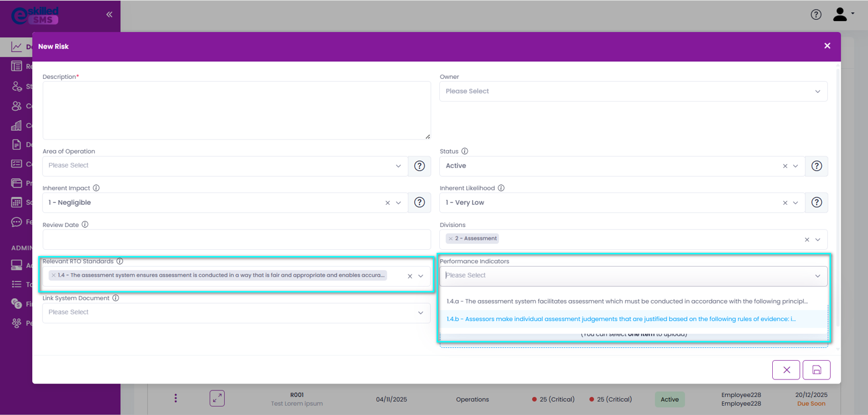Viewport: 868px width, 415px height.
Task: Remove the 1.4 RTO standard tag
Action: [54, 275]
